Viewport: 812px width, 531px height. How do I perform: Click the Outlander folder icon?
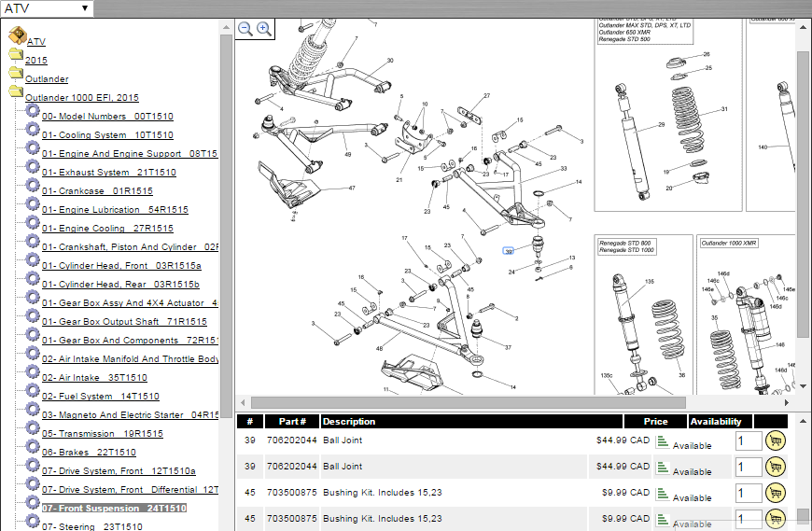16,73
